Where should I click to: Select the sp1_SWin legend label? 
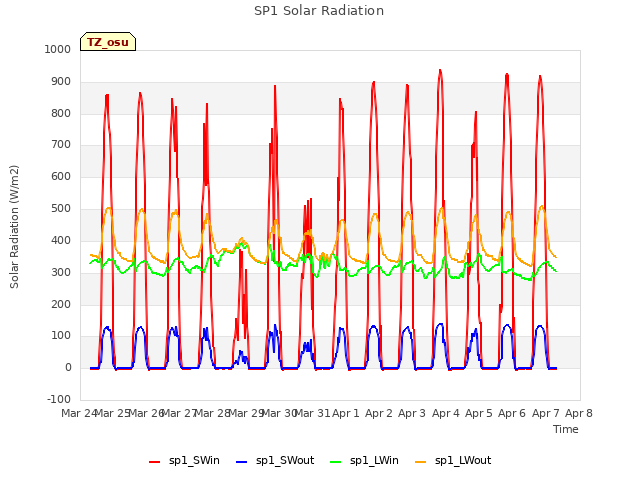pos(194,460)
